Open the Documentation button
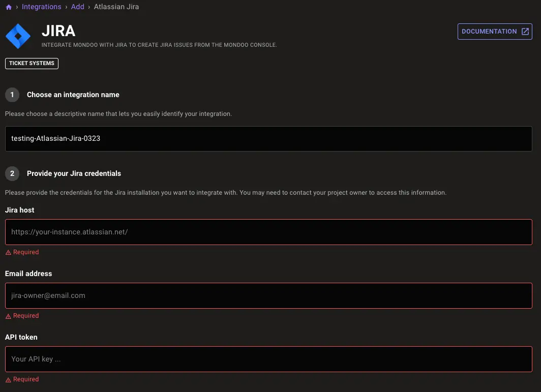Image resolution: width=541 pixels, height=392 pixels. (495, 32)
